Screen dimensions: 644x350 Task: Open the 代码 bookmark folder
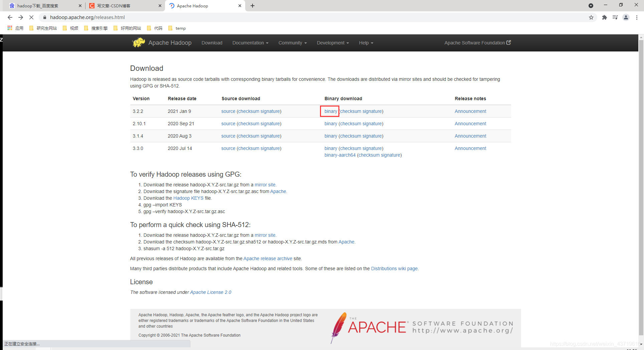click(155, 28)
